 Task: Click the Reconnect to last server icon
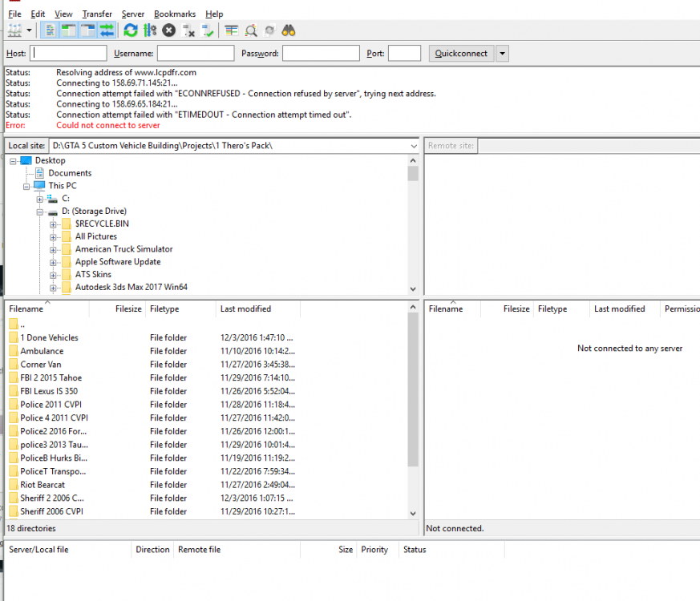coord(208,30)
